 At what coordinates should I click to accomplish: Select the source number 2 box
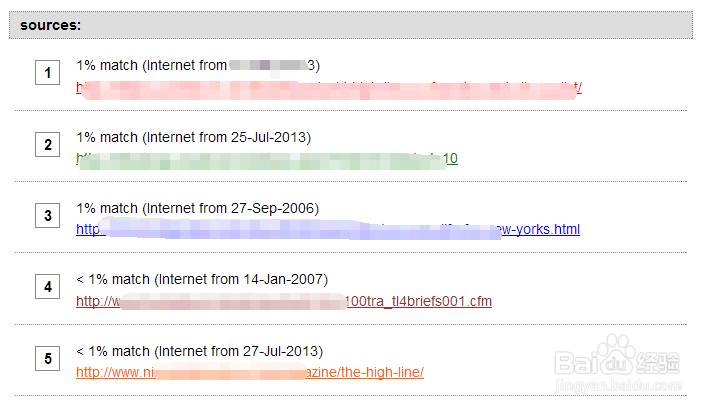pos(47,144)
